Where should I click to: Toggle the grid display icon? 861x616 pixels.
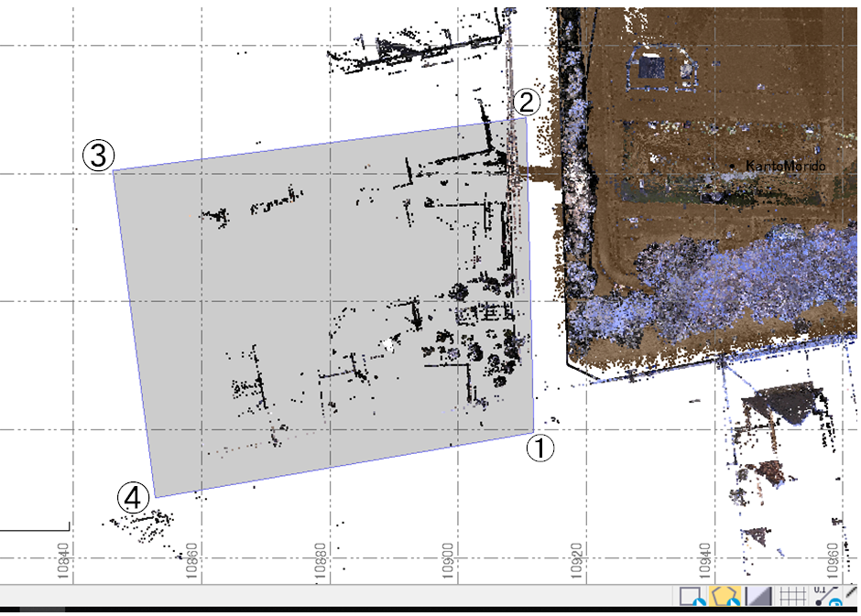(792, 597)
